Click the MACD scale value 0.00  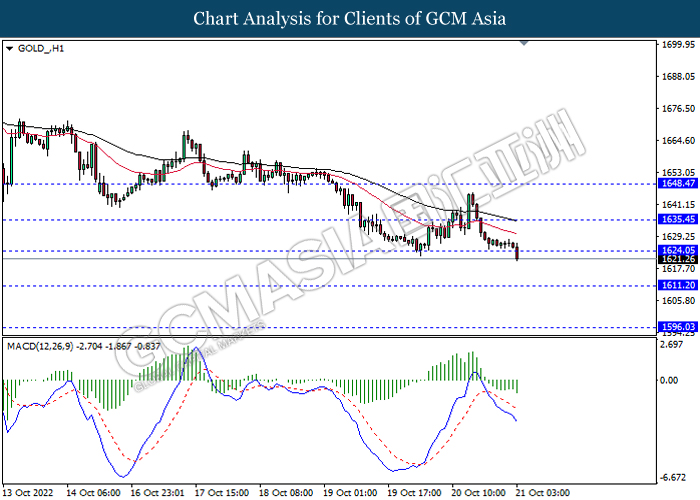point(669,380)
